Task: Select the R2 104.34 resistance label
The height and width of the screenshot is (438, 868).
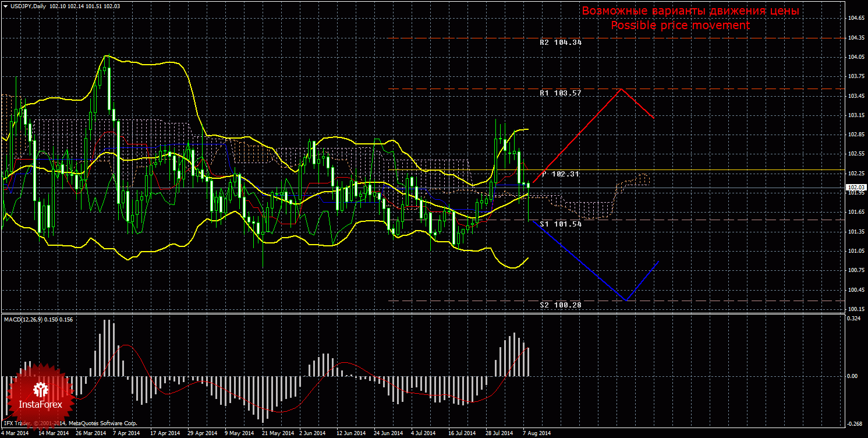Action: tap(560, 43)
